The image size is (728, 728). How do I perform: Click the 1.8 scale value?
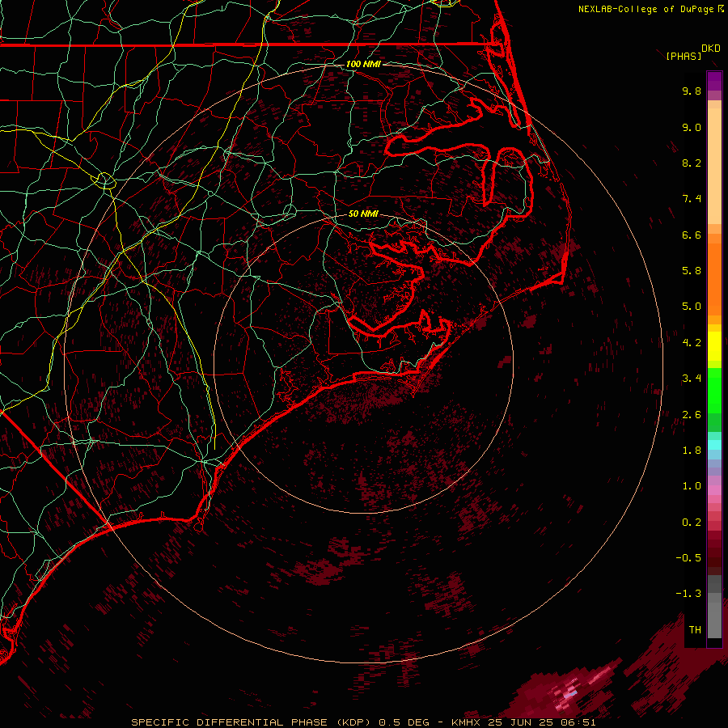[x=692, y=451]
